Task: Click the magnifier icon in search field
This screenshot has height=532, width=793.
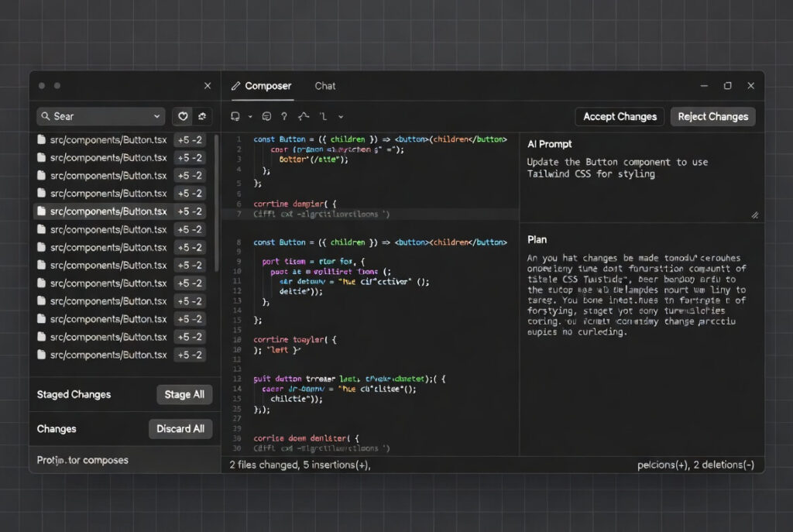Action: [x=46, y=116]
